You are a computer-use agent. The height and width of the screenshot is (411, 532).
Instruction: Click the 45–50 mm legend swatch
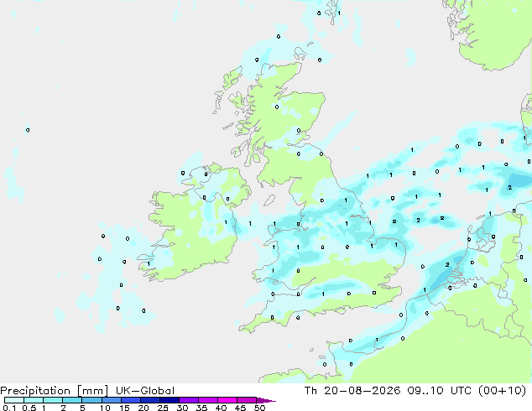point(247,400)
